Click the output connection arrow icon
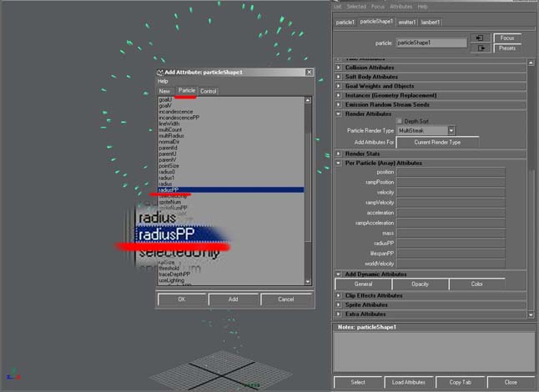Image resolution: width=539 pixels, height=392 pixels. click(478, 48)
